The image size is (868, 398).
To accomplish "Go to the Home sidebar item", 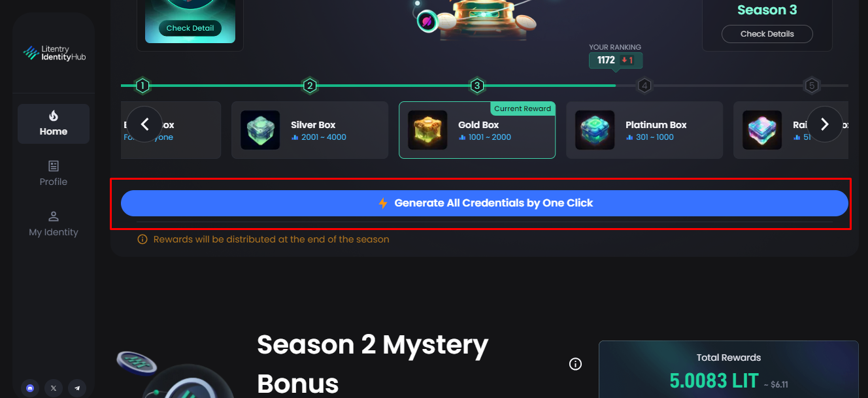I will pyautogui.click(x=54, y=124).
